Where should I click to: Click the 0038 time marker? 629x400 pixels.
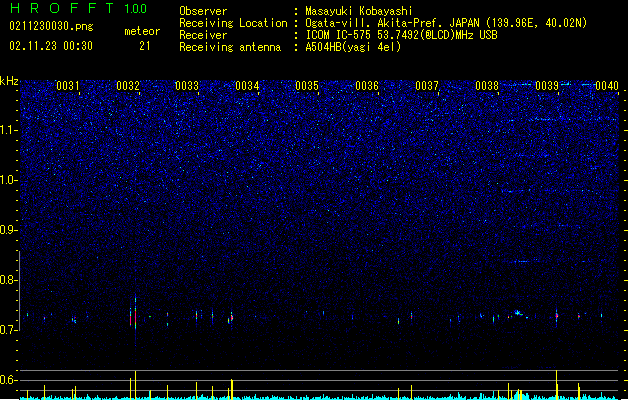click(487, 85)
